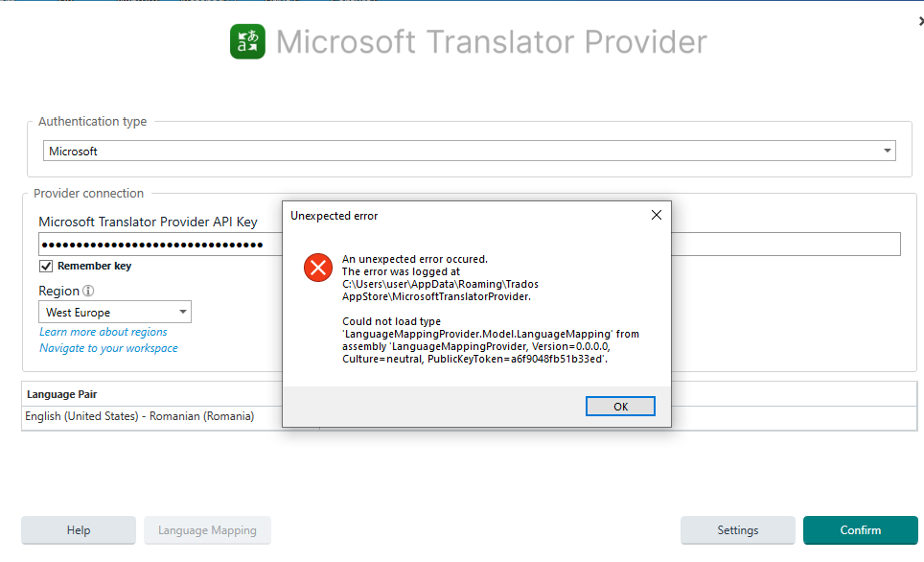Open the Settings button
924x562 pixels.
737,530
